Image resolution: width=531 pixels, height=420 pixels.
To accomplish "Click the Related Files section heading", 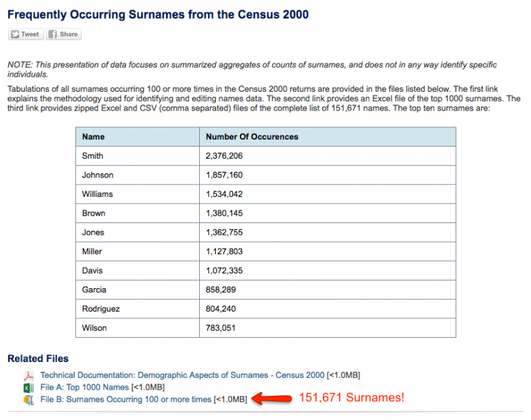I will tap(38, 359).
